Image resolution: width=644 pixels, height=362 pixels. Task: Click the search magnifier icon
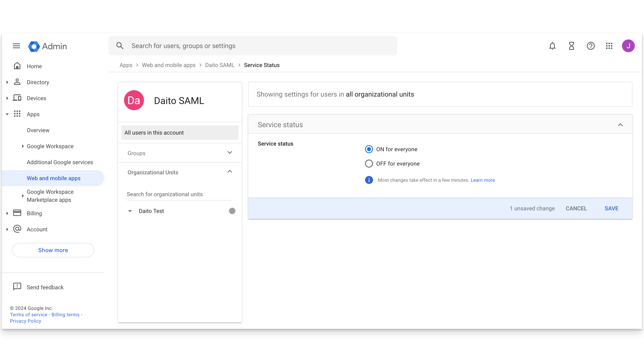pyautogui.click(x=120, y=46)
